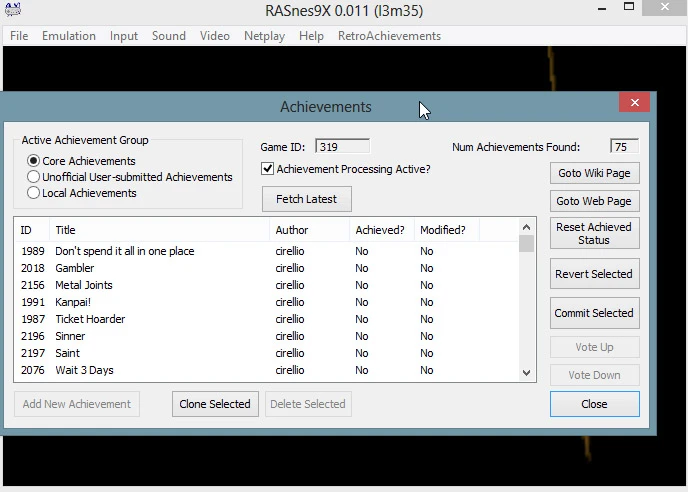Toggle Achievement Processing Active checkbox
Viewport: 688px width, 492px height.
click(x=267, y=169)
